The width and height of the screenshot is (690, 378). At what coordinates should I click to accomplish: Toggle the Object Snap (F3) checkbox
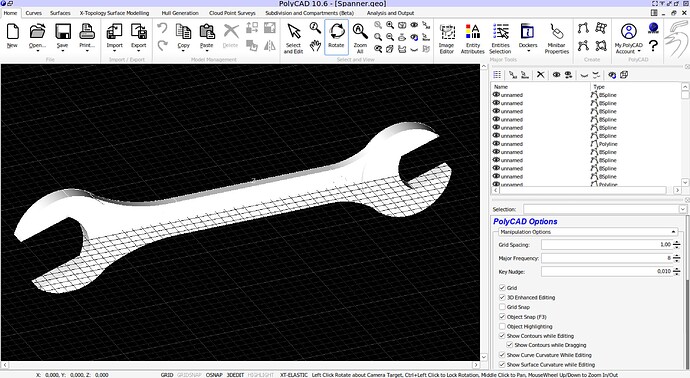502,316
